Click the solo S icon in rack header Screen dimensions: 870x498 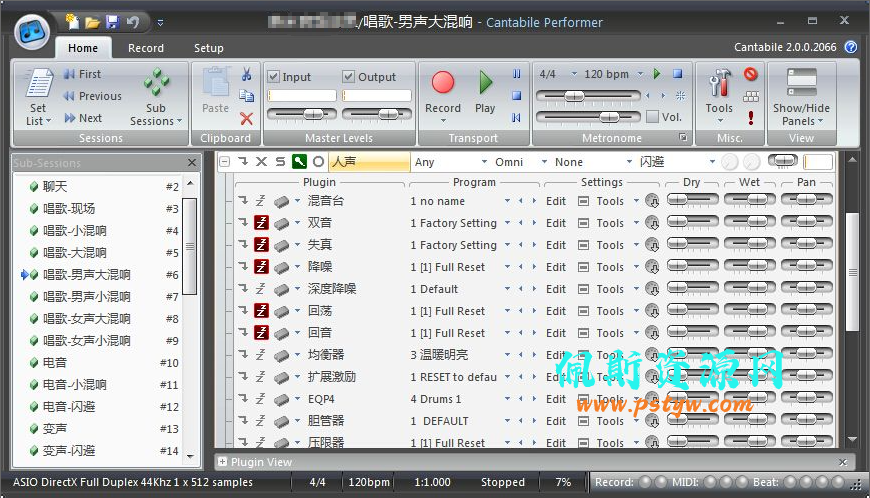point(280,162)
